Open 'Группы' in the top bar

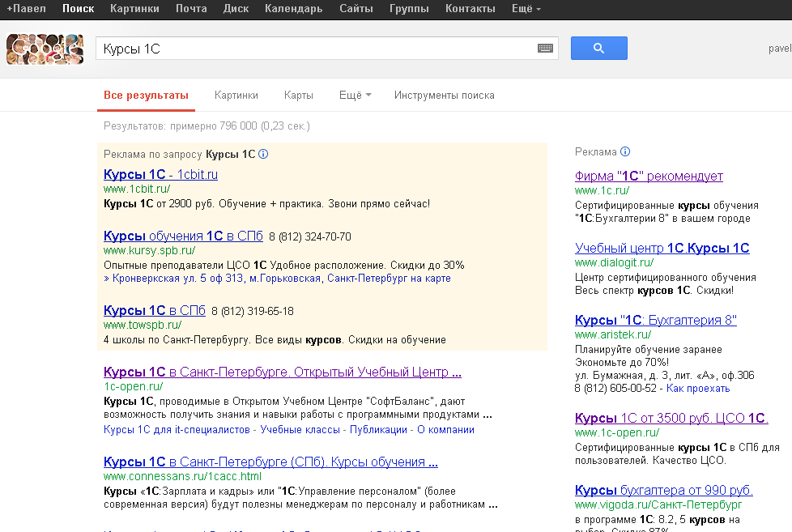[x=409, y=9]
